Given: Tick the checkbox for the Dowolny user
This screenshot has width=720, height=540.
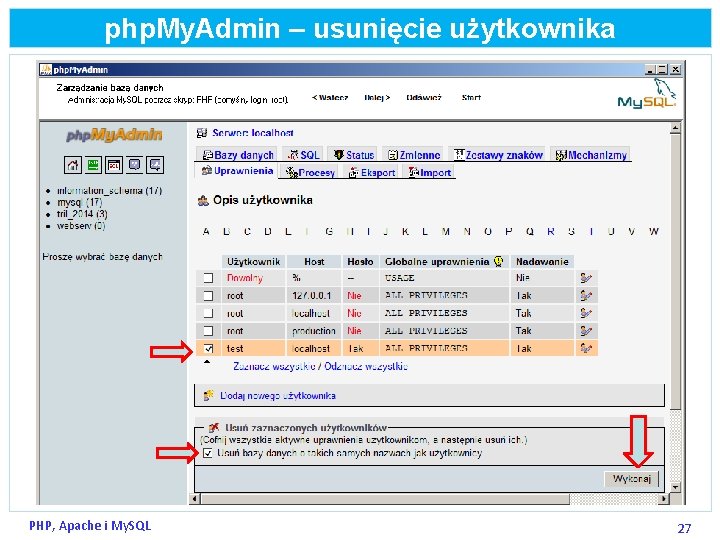Looking at the screenshot, I should tap(208, 278).
